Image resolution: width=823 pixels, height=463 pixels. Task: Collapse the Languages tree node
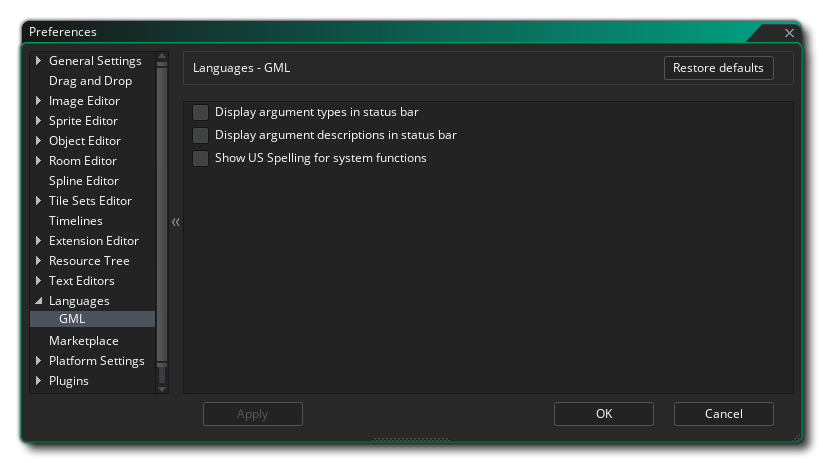39,301
